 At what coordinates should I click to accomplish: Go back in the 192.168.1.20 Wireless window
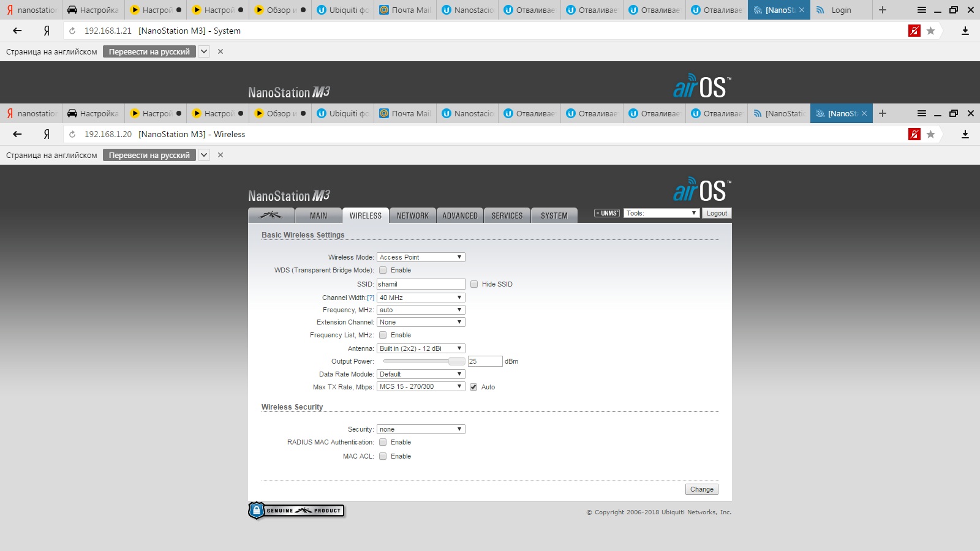(x=17, y=134)
